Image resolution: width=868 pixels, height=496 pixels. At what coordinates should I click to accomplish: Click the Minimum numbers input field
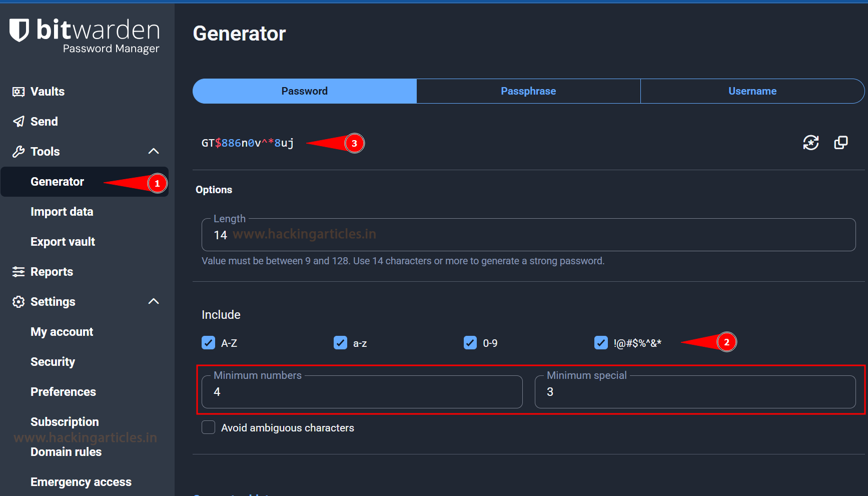point(362,392)
